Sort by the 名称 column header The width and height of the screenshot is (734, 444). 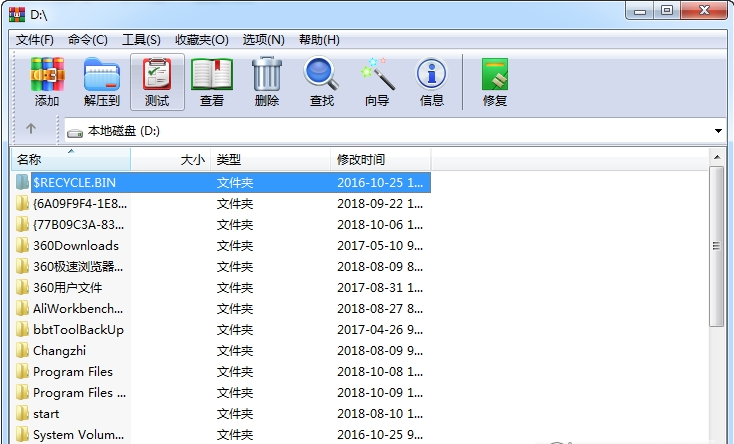71,159
